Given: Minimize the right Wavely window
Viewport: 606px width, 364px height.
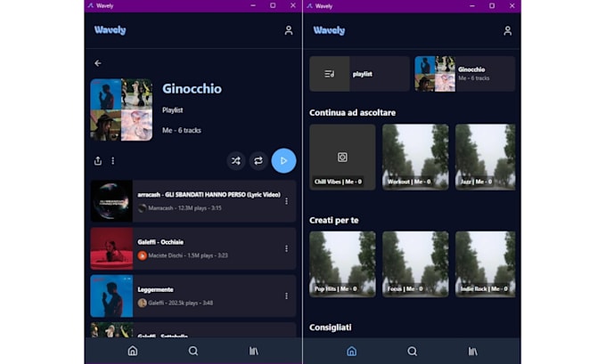Looking at the screenshot, I should point(472,6).
